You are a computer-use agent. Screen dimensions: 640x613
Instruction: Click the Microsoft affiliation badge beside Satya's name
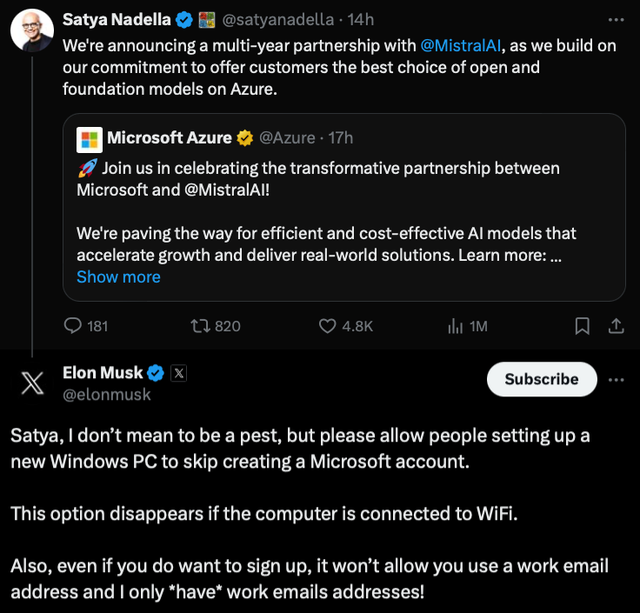[207, 20]
